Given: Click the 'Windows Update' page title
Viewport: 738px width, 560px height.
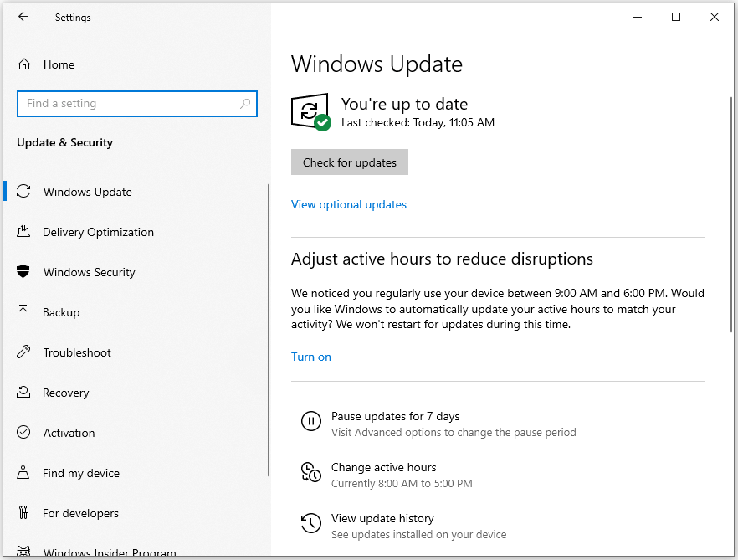Looking at the screenshot, I should pyautogui.click(x=377, y=64).
